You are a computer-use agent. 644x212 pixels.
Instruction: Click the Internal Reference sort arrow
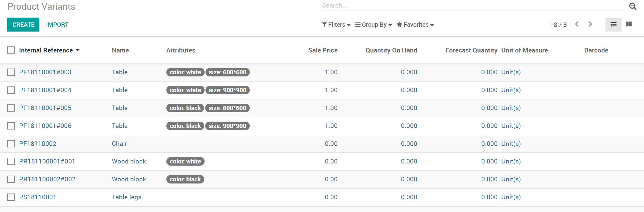[x=78, y=50]
